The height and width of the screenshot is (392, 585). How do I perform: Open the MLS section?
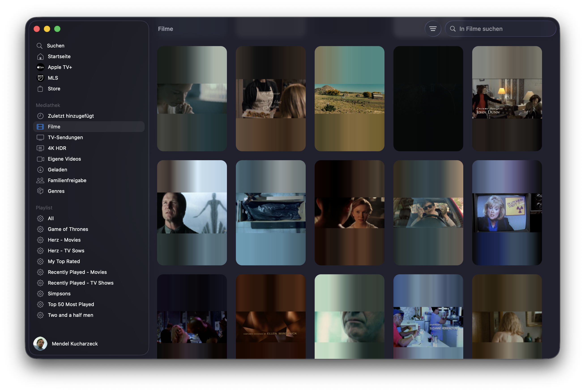click(89, 78)
